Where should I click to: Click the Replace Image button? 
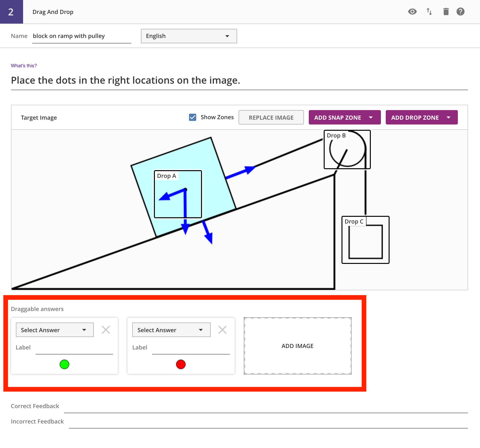(x=271, y=118)
